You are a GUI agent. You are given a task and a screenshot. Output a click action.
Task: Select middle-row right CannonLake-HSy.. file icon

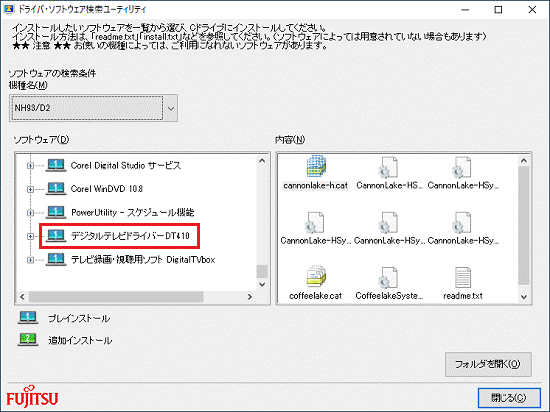tap(462, 222)
